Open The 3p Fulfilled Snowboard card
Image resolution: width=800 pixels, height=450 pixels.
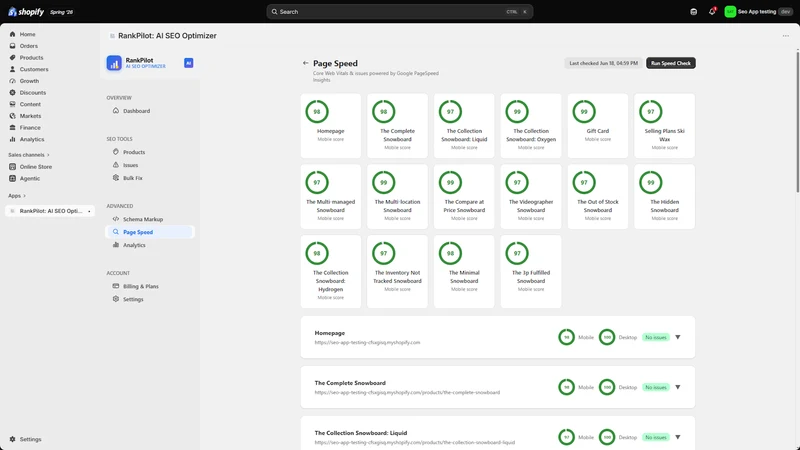click(531, 271)
